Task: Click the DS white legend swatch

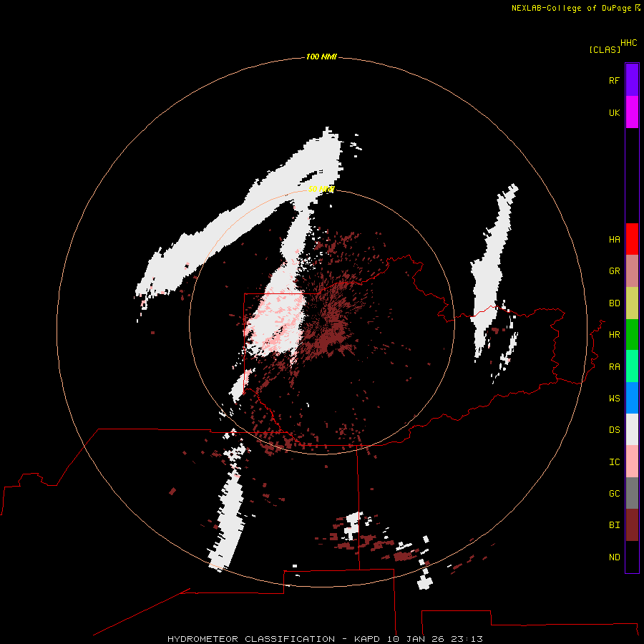Action: (632, 429)
